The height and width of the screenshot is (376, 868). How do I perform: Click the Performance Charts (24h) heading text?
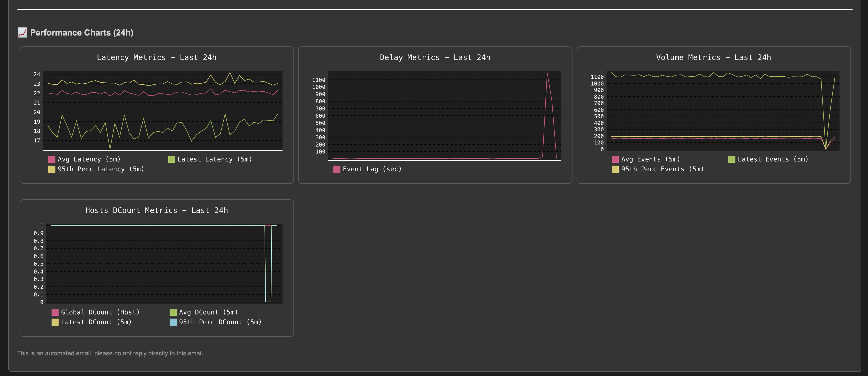(81, 33)
